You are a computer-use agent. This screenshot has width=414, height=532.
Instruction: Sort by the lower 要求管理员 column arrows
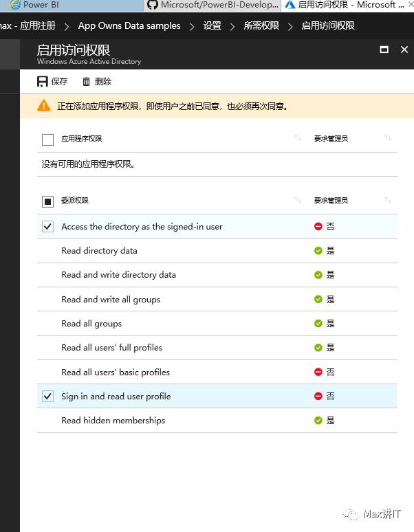388,200
